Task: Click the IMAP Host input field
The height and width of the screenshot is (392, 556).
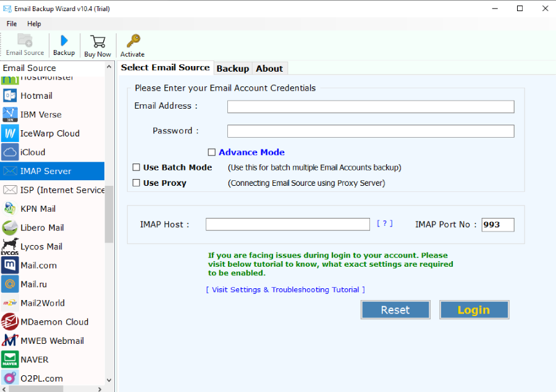Action: point(287,225)
